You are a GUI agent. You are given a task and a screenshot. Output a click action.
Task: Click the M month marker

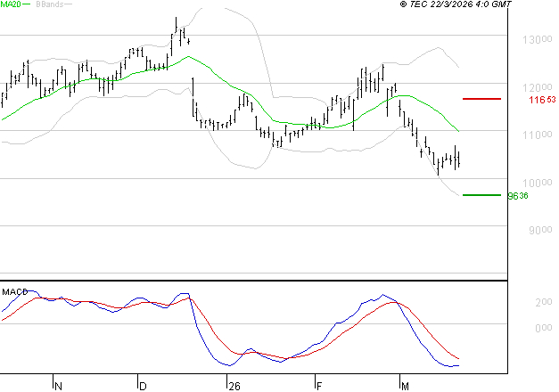click(x=405, y=387)
